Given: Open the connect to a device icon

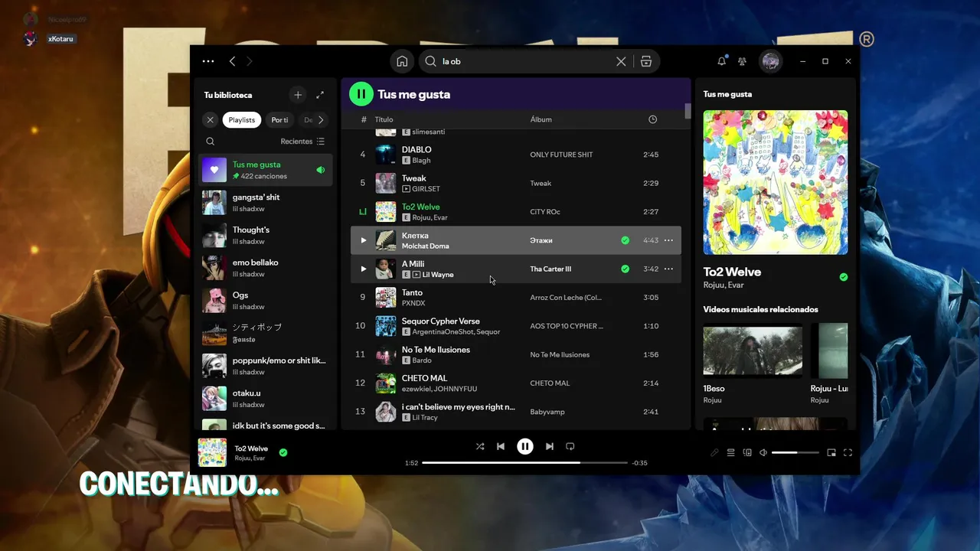Looking at the screenshot, I should (x=747, y=453).
